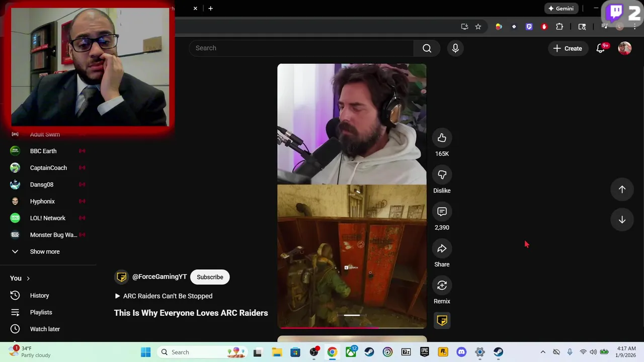Open the account avatar menu
The width and height of the screenshot is (644, 362).
625,48
